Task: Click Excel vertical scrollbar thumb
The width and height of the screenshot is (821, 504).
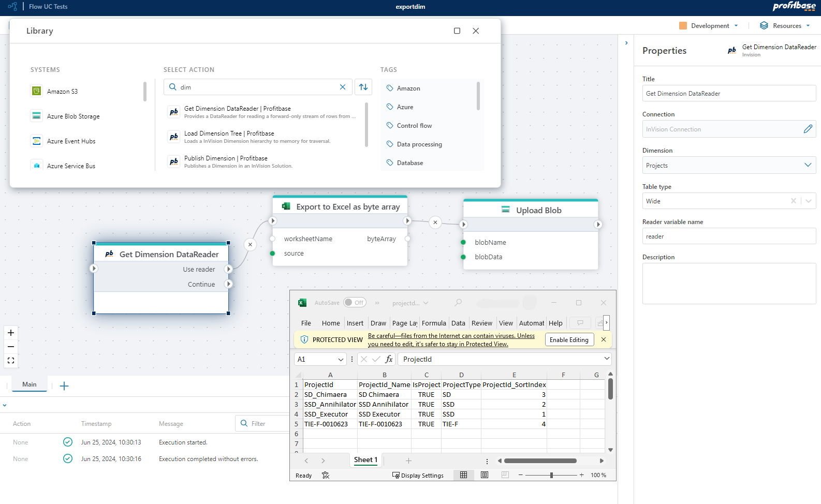Action: pyautogui.click(x=610, y=389)
